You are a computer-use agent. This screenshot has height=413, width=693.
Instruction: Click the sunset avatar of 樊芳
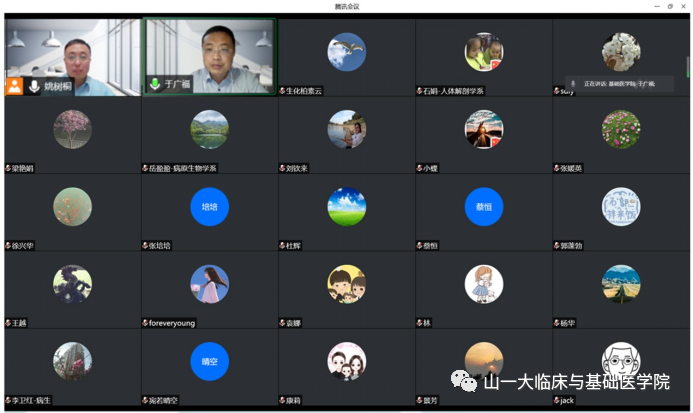coord(484,361)
